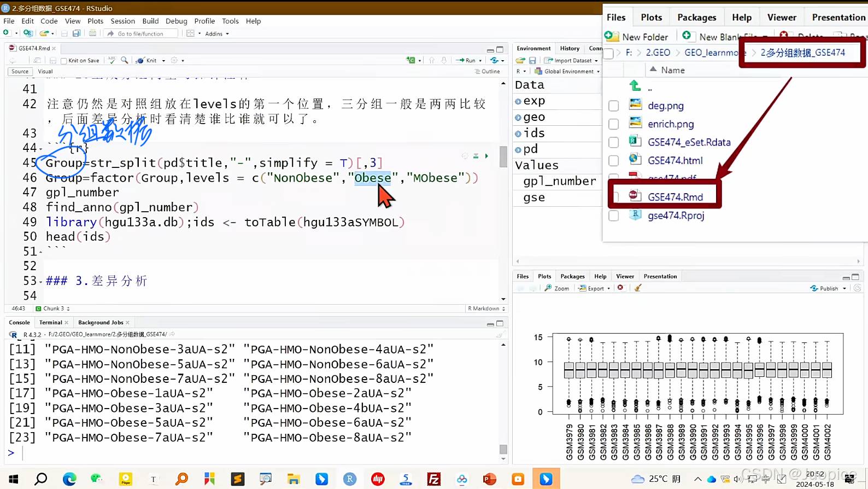The width and height of the screenshot is (868, 489).
Task: Check the box next to gse474.Rproj
Action: [x=614, y=216]
